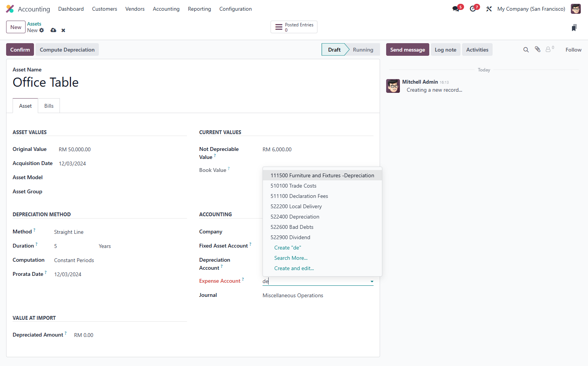Save record with cloud upload icon
This screenshot has height=366, width=588.
pyautogui.click(x=53, y=30)
